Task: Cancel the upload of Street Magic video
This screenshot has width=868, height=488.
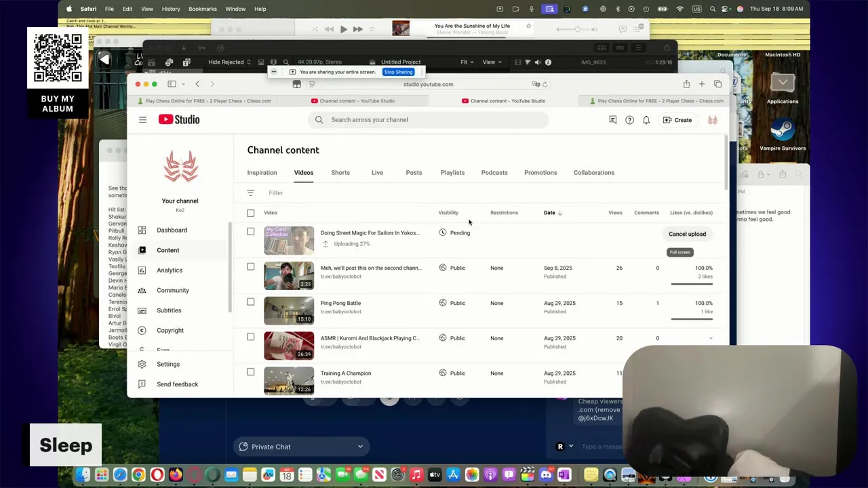Action: (687, 234)
